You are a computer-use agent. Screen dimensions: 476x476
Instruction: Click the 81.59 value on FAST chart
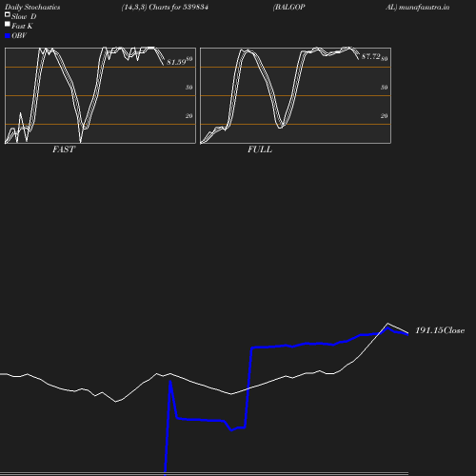point(176,62)
